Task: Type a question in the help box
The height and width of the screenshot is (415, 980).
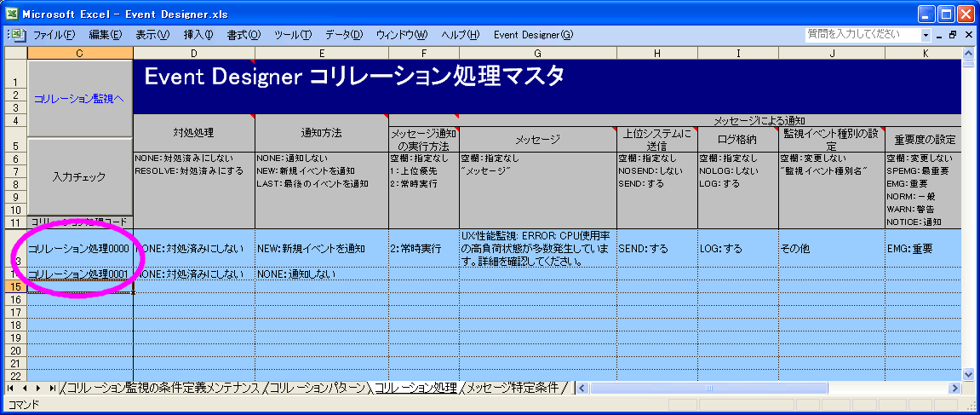Action: [x=861, y=35]
